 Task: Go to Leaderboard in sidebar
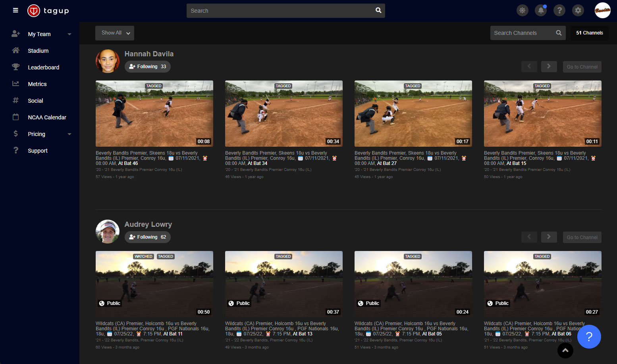pyautogui.click(x=43, y=67)
